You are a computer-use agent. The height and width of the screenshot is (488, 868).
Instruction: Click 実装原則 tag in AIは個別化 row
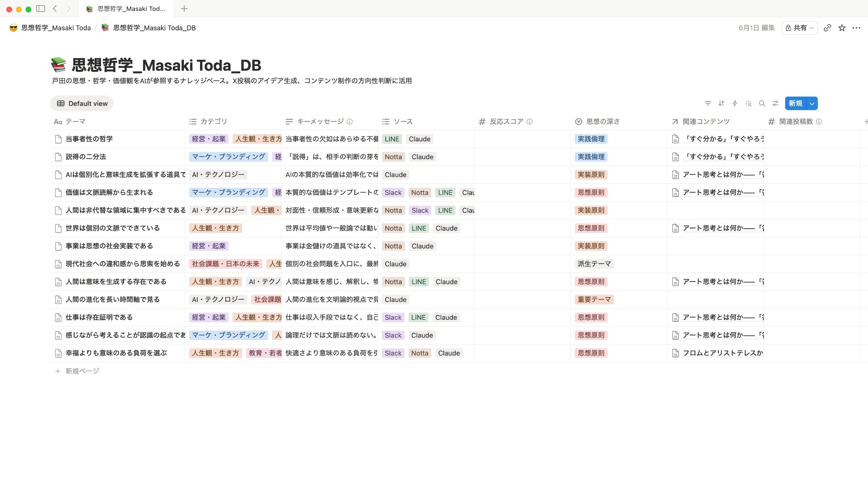tap(591, 174)
